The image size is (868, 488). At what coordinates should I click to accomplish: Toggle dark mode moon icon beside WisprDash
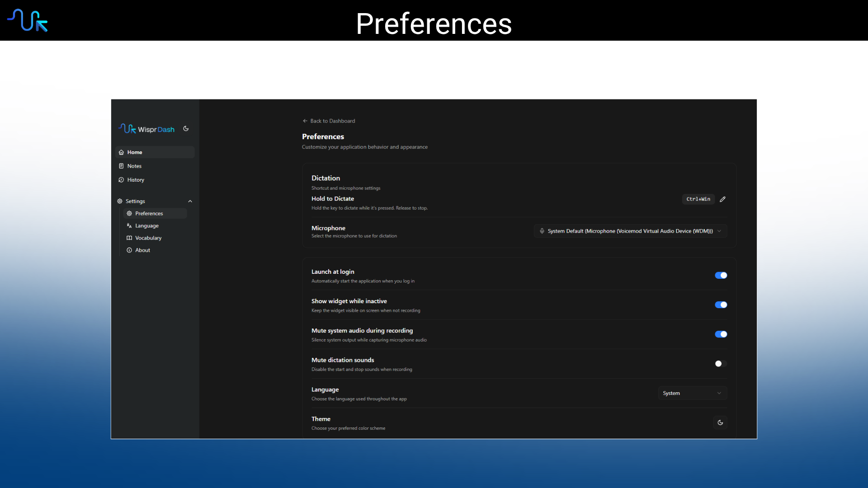tap(186, 129)
